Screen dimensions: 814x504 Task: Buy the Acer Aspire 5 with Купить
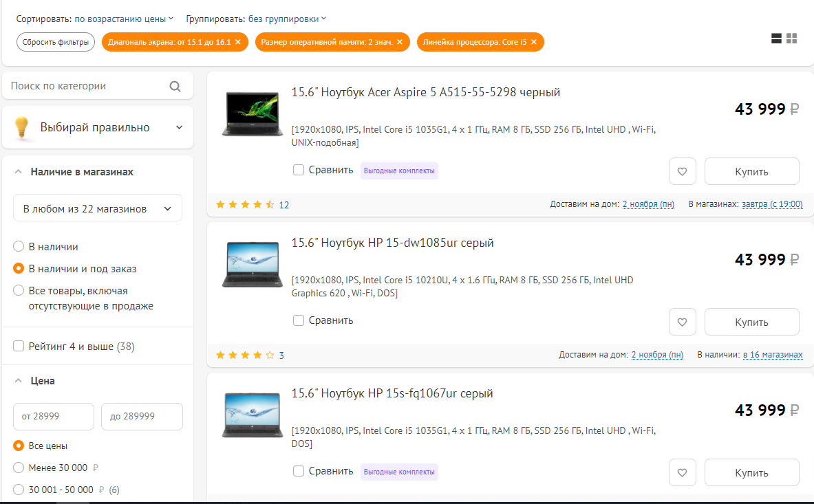751,171
